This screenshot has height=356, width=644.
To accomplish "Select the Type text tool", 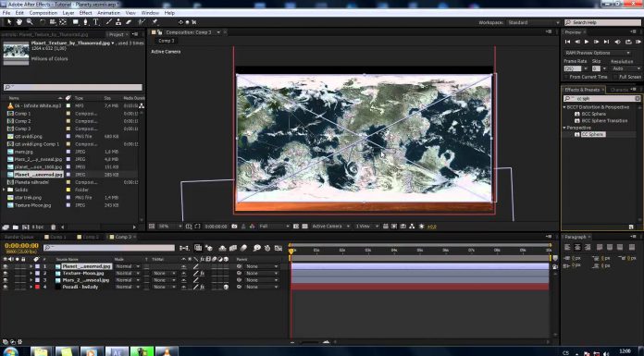I will [96, 22].
